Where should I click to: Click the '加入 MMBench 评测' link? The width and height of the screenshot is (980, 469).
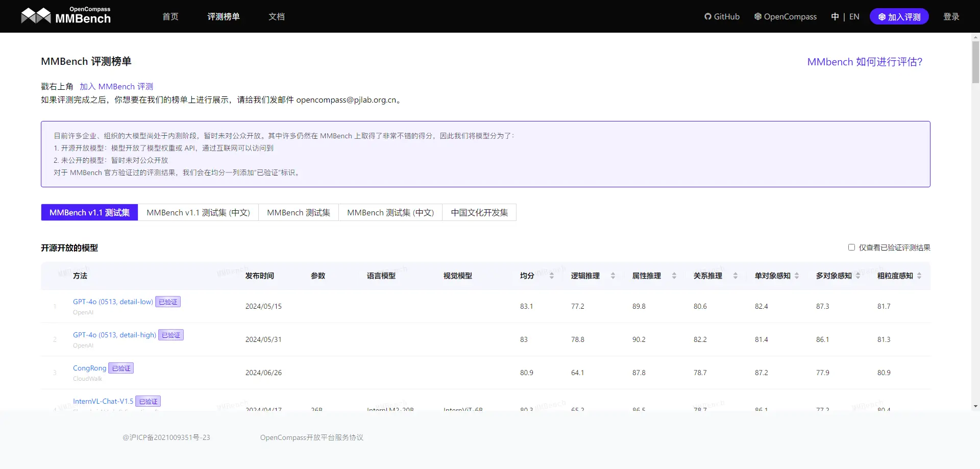116,86
